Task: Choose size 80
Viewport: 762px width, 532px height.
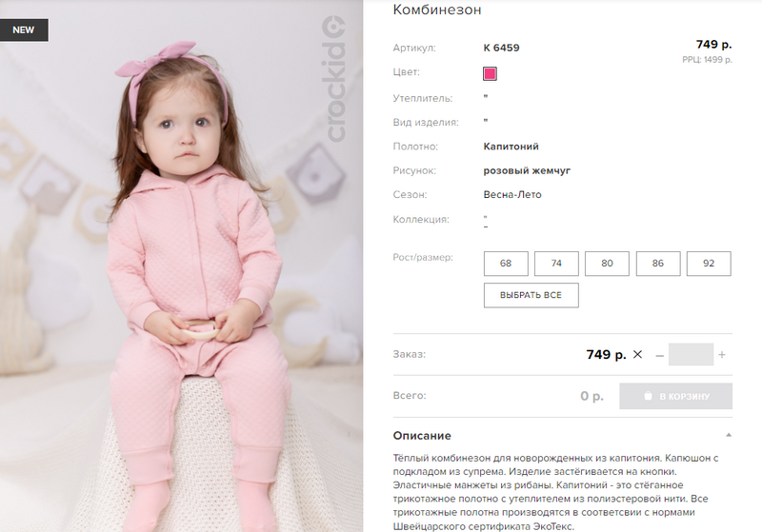Action: click(x=607, y=264)
